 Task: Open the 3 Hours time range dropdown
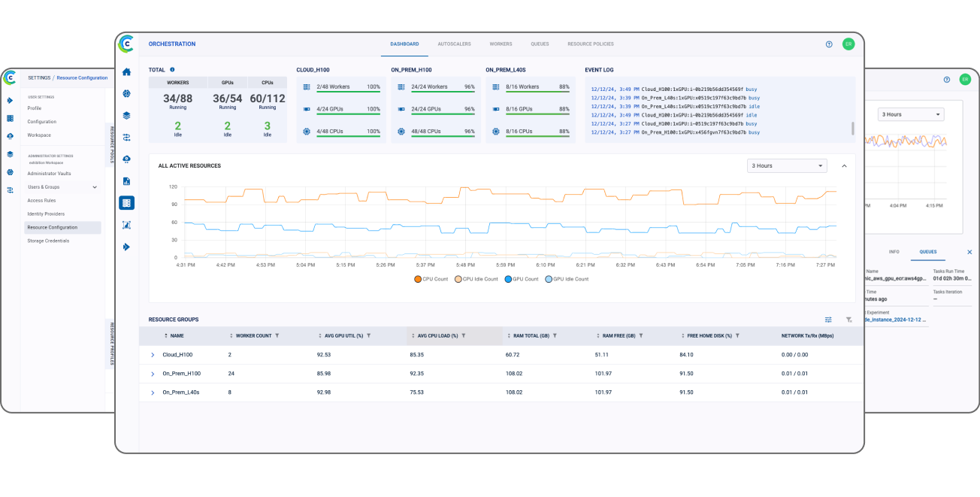click(x=786, y=165)
